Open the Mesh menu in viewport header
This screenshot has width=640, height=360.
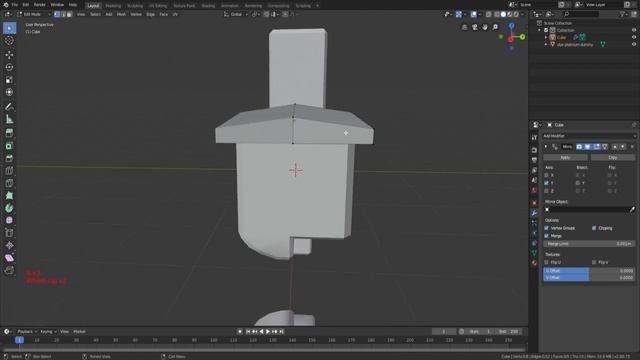pos(121,14)
